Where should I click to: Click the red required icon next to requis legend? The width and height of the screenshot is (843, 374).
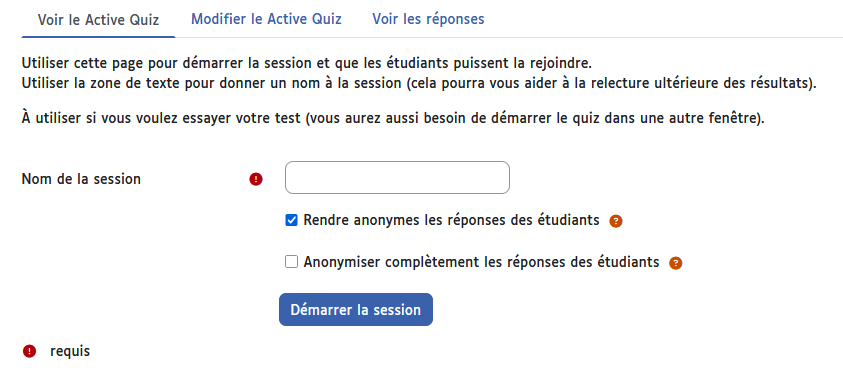pos(30,351)
